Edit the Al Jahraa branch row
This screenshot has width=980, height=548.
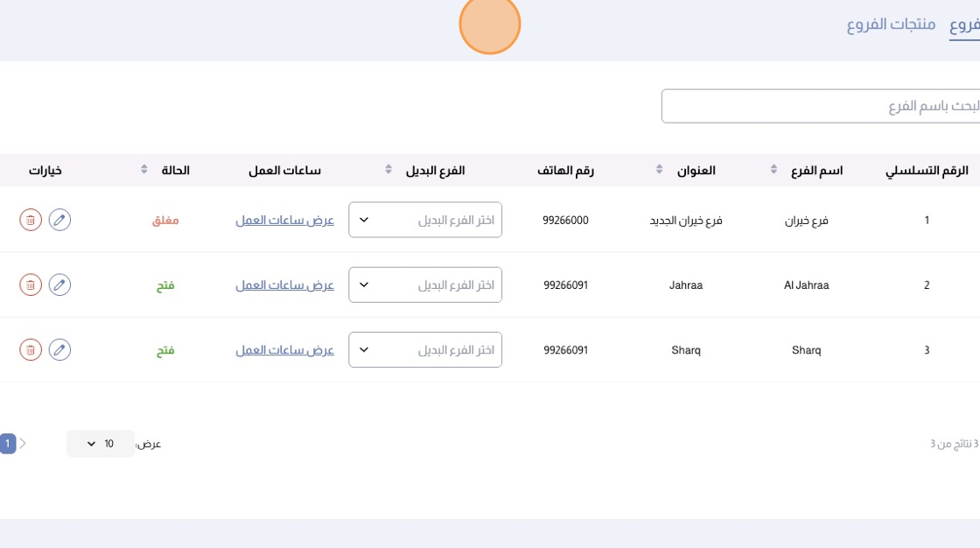[x=59, y=285]
